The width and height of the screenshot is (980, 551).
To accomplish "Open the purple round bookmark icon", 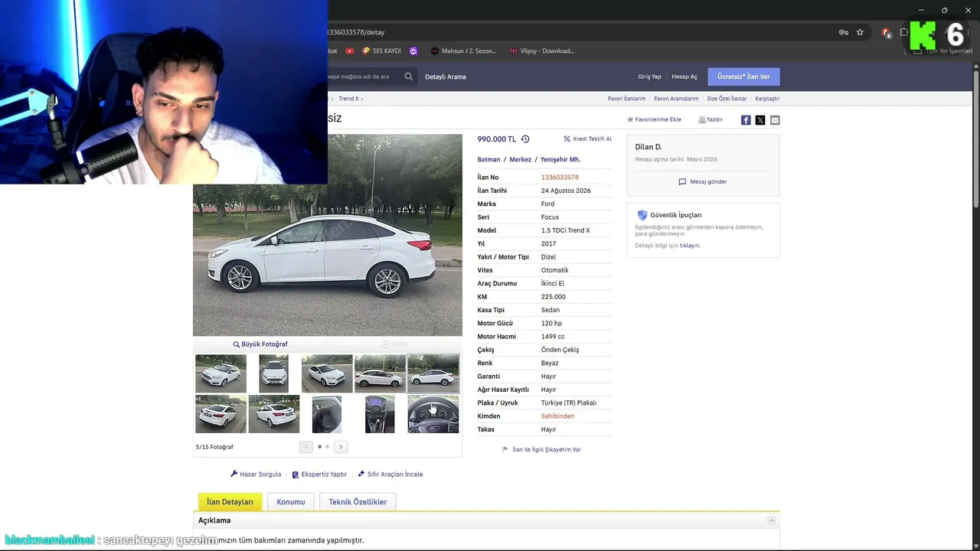I will (413, 51).
